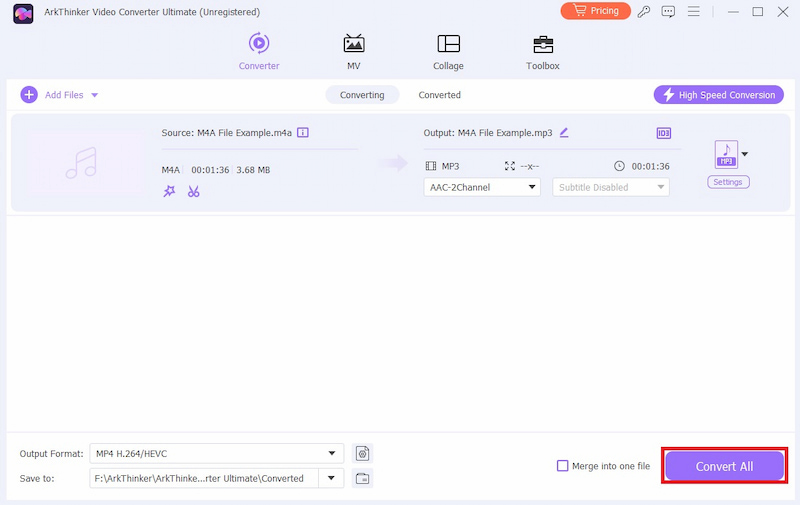
Task: Edit ID3 tag metadata icon
Action: pos(663,133)
